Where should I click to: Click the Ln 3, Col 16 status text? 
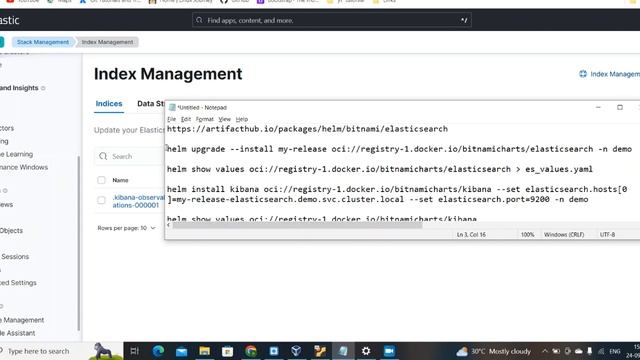471,235
